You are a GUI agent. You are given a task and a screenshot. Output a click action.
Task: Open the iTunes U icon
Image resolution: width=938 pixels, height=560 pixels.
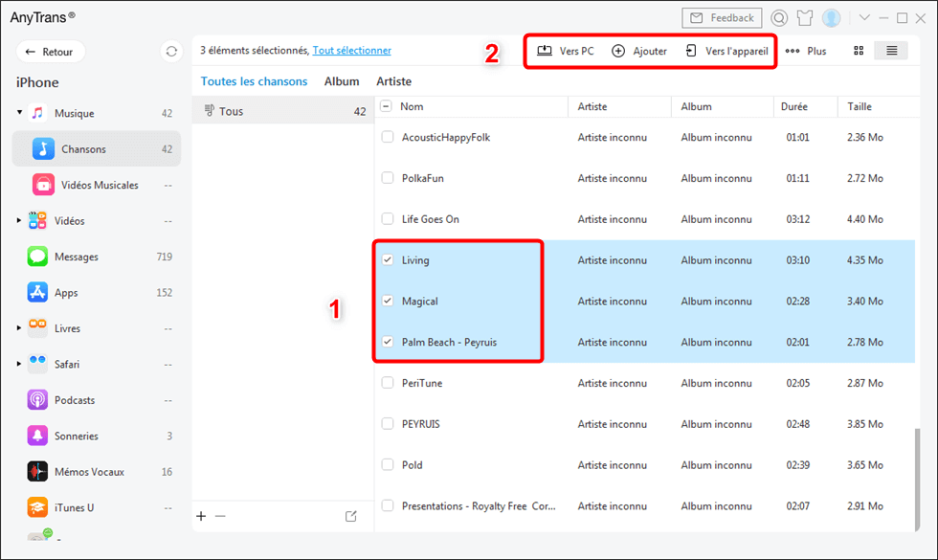(37, 507)
